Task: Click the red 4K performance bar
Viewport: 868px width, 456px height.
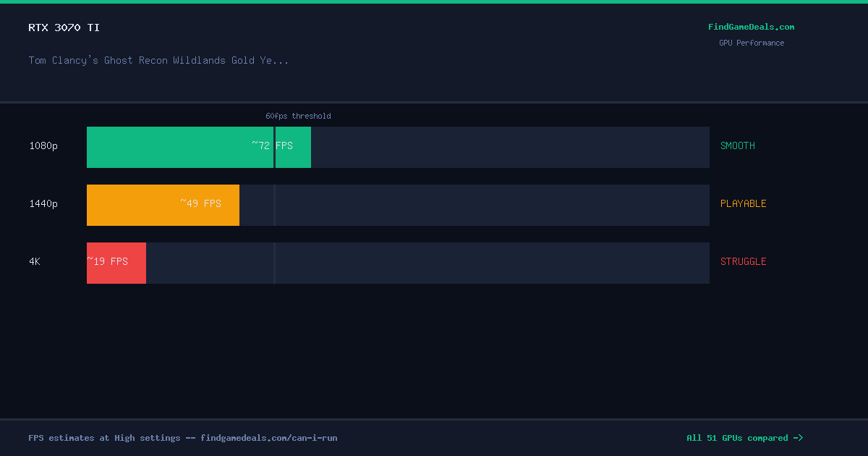Action: [116, 263]
